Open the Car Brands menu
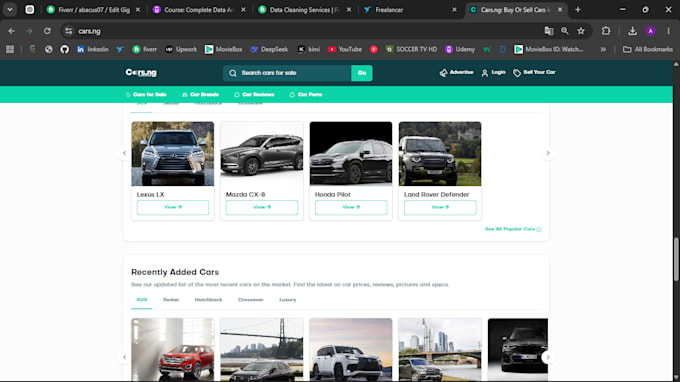 tap(200, 95)
